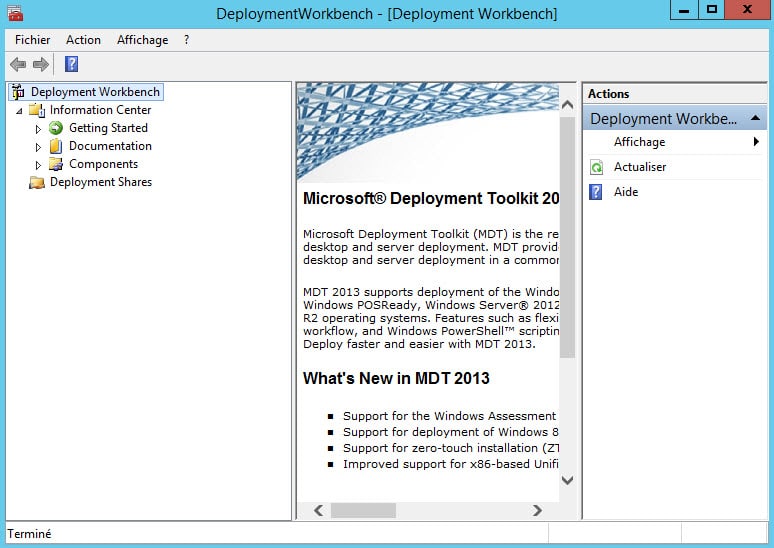Click the Documentation book icon
This screenshot has width=774, height=548.
(x=56, y=146)
